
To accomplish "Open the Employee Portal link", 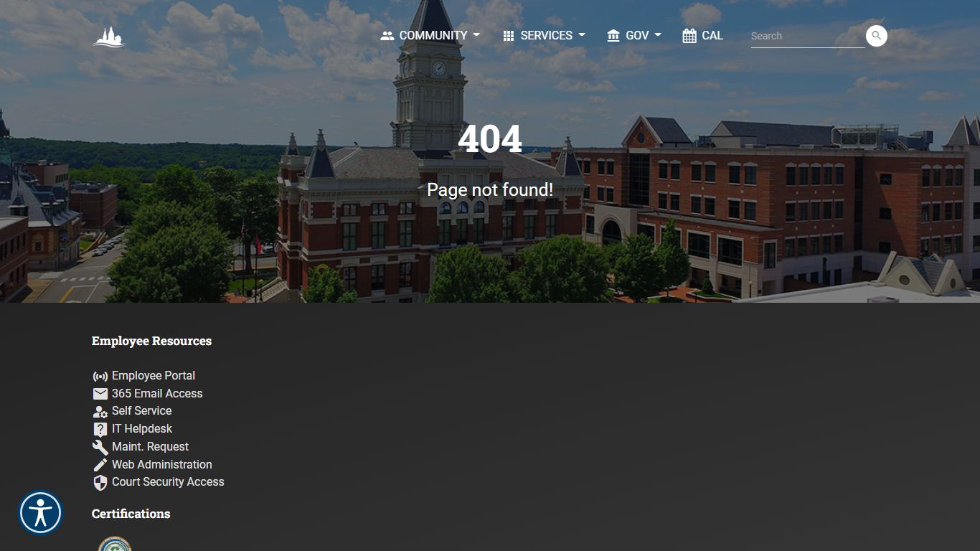I will click(154, 376).
